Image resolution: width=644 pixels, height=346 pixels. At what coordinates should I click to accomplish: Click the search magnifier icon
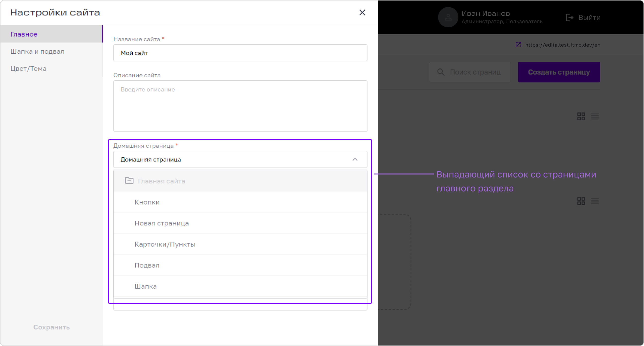click(441, 72)
